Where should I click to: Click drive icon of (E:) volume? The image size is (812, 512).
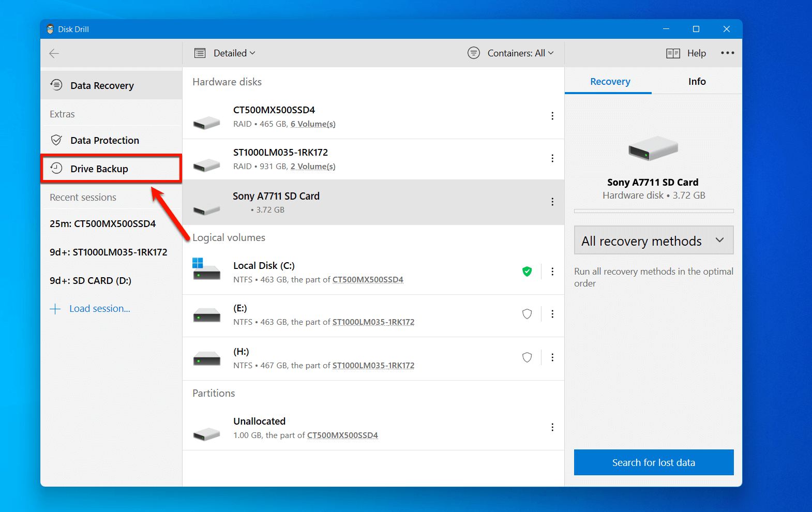(206, 315)
